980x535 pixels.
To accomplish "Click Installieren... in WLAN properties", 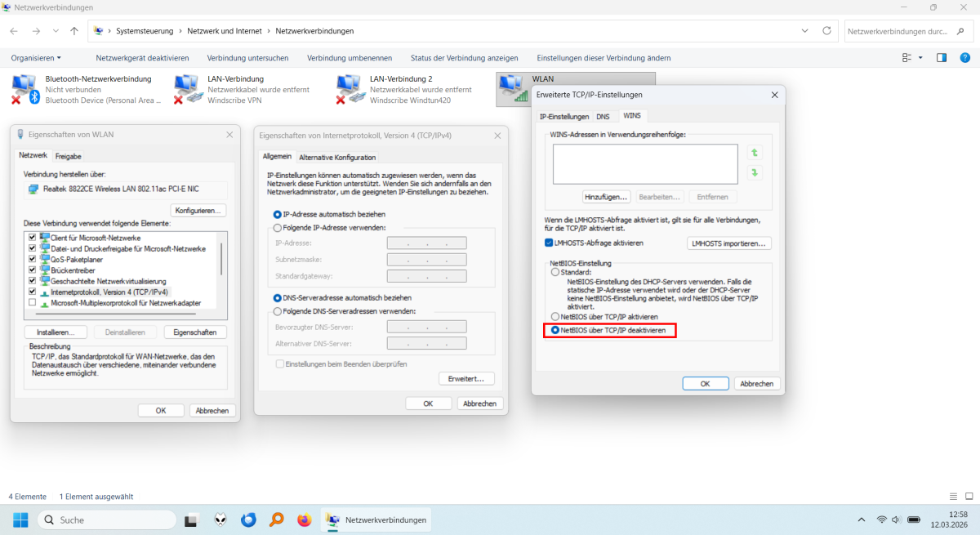I will pos(56,332).
